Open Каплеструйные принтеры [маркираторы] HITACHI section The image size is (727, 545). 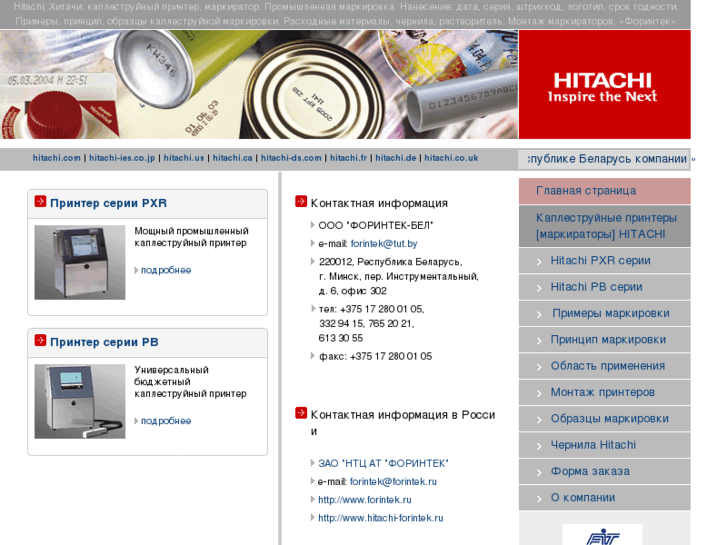point(605,226)
